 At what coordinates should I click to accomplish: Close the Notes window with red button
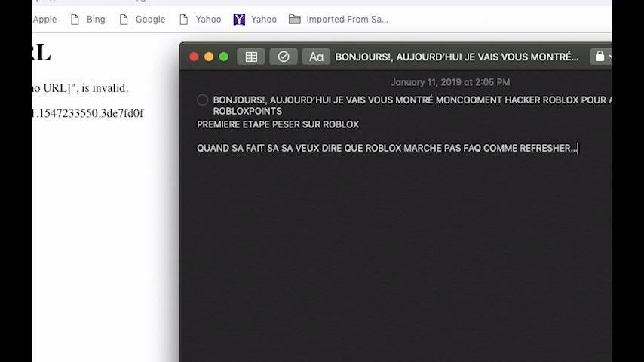click(x=194, y=57)
